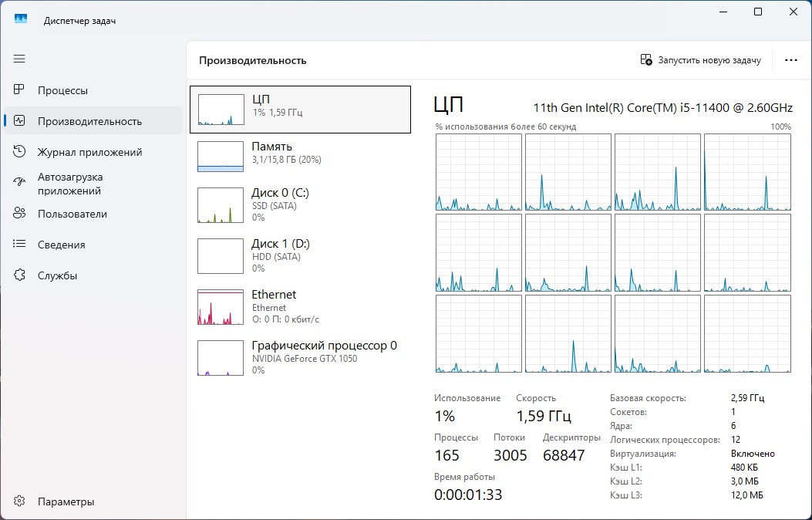Open the Пользователи page
Viewport: 812px width, 520px height.
tap(93, 214)
